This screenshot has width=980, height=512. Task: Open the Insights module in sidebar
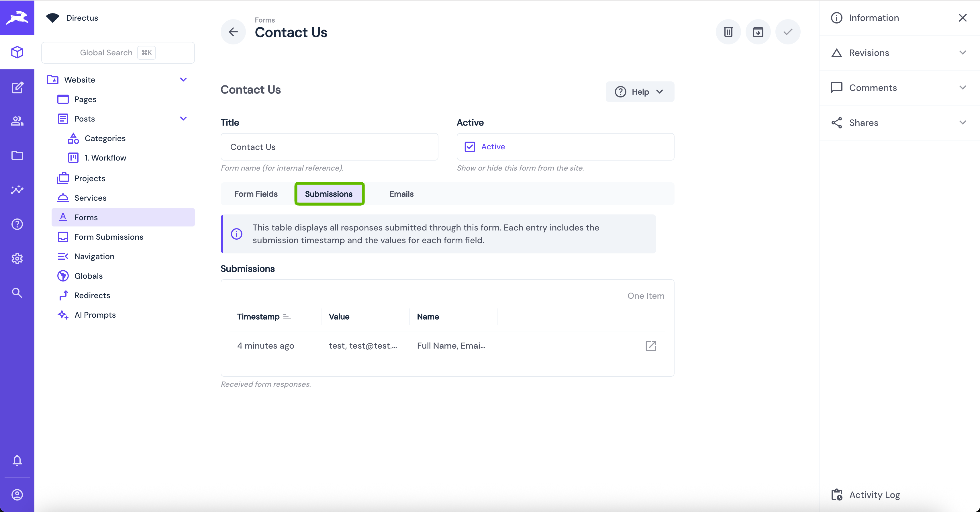[17, 189]
